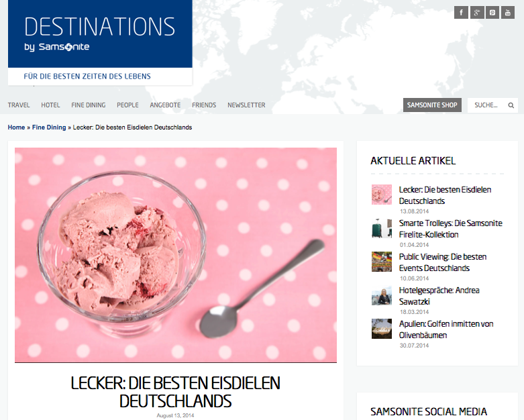This screenshot has height=420, width=524.
Task: Click the ice cream thumbnail in sidebar
Action: (x=382, y=195)
